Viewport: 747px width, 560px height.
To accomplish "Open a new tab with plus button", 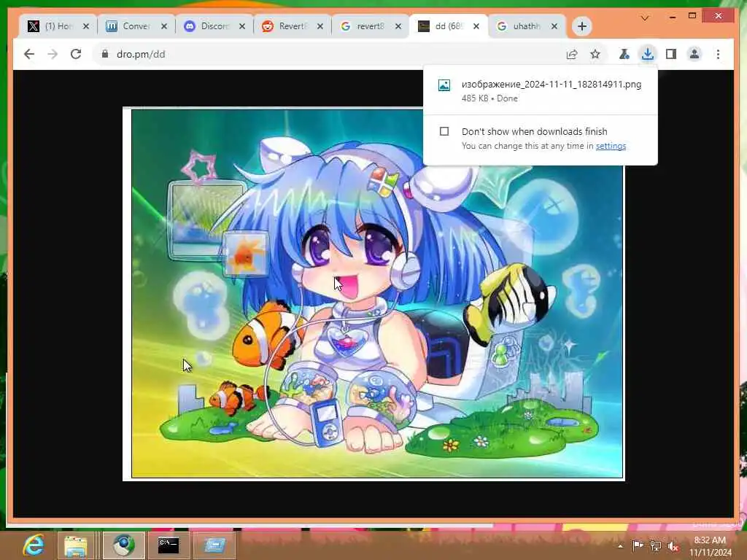I will tap(581, 26).
